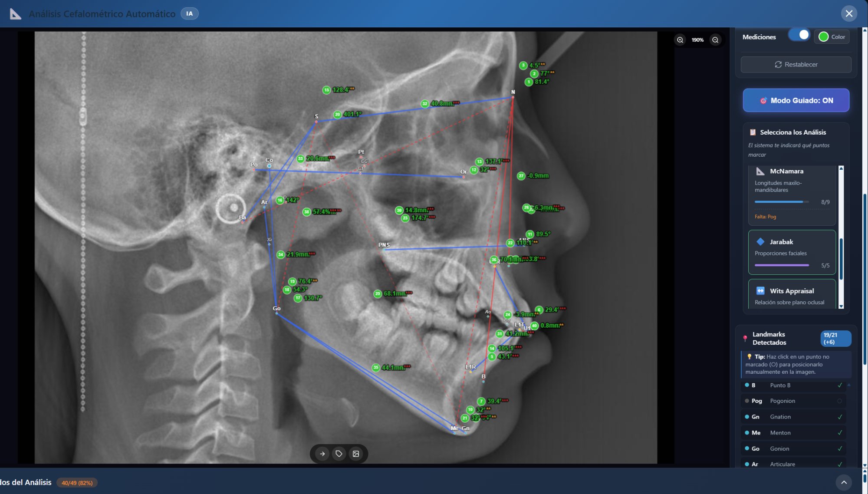
Task: Turn off Modo Guiado
Action: pos(796,100)
